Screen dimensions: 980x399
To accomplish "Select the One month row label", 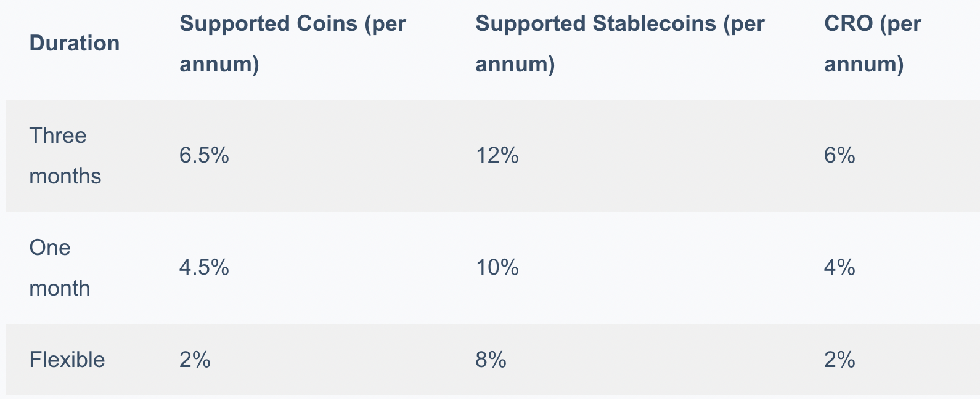I will tap(60, 268).
